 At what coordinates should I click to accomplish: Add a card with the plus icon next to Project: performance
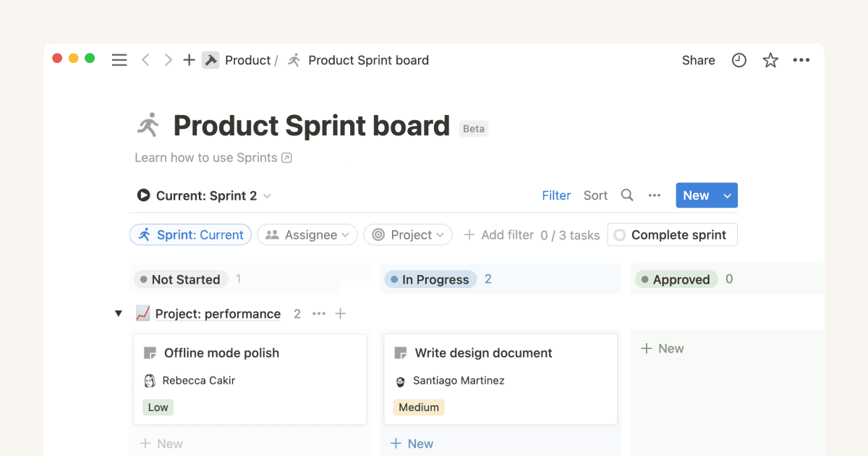click(x=341, y=313)
